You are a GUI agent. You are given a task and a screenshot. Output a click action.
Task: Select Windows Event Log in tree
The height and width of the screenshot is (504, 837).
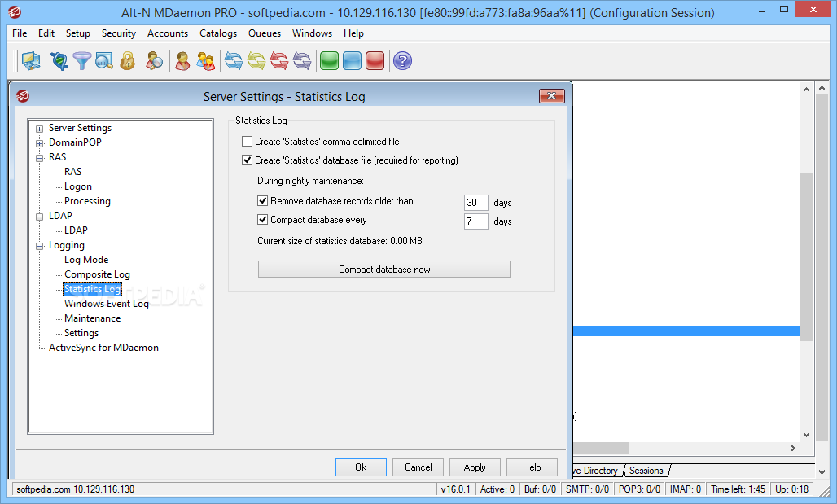(106, 303)
